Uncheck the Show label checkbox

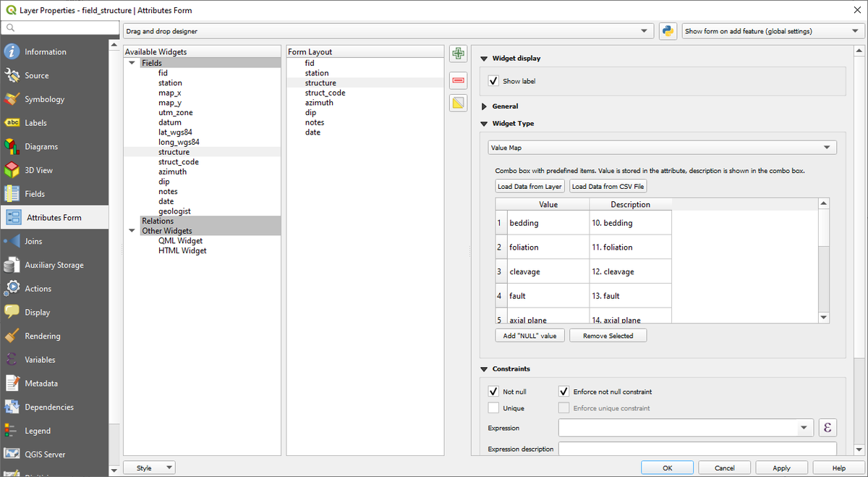click(494, 81)
